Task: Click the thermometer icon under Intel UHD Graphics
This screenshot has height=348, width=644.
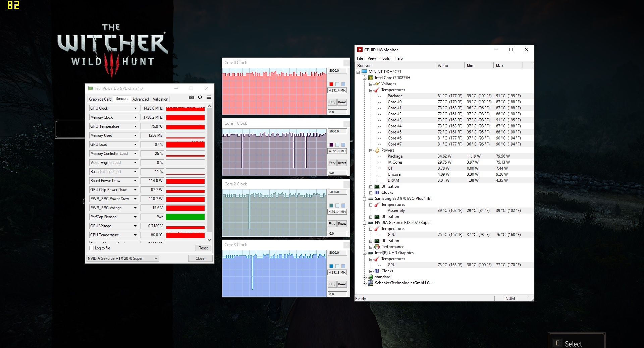Action: [377, 259]
